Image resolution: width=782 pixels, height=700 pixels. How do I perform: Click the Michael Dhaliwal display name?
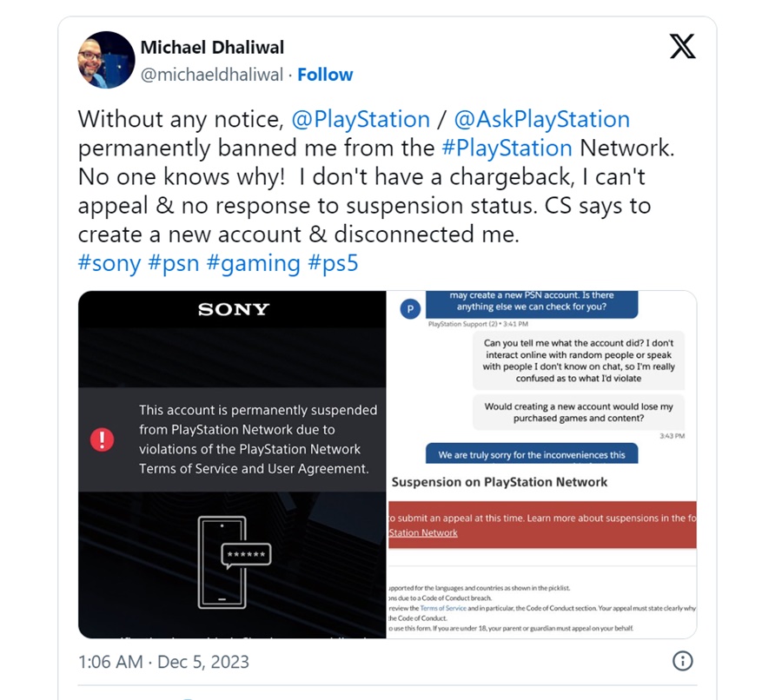[x=213, y=48]
